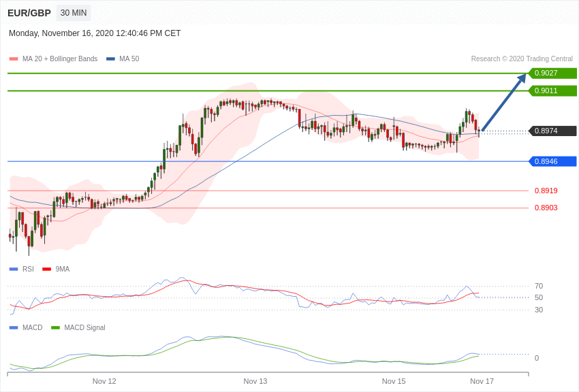Click the RSI 30 level label
The width and height of the screenshot is (579, 392).
[x=539, y=310]
